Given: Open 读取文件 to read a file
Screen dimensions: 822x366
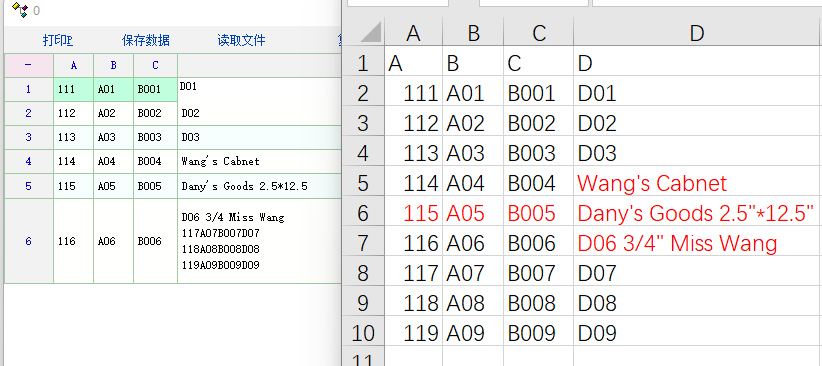Looking at the screenshot, I should coord(242,40).
